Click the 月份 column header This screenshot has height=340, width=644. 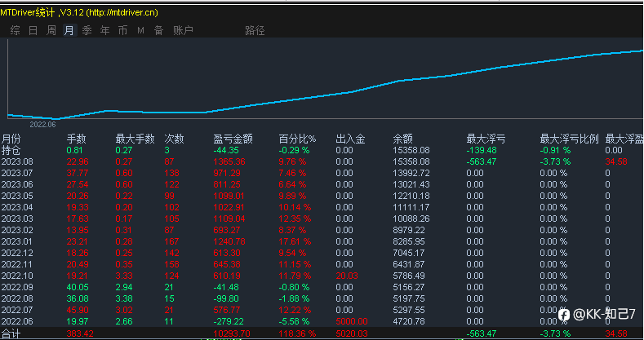tap(11, 139)
